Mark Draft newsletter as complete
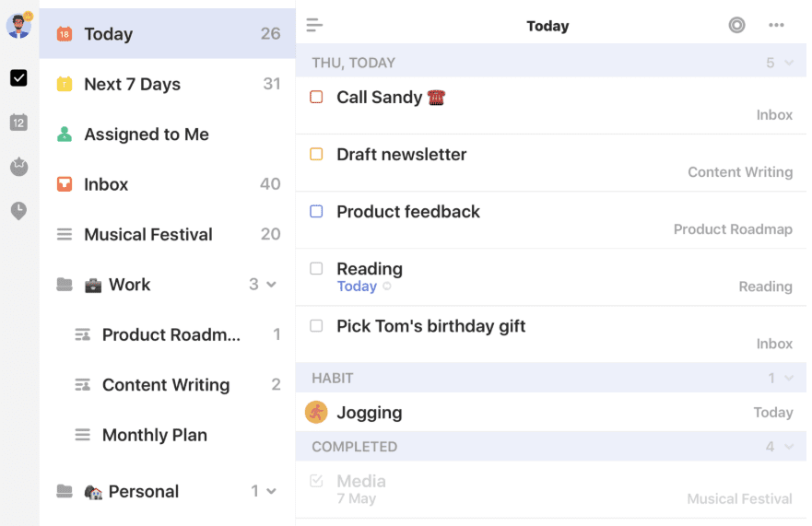Viewport: 812px width, 526px height. point(316,155)
